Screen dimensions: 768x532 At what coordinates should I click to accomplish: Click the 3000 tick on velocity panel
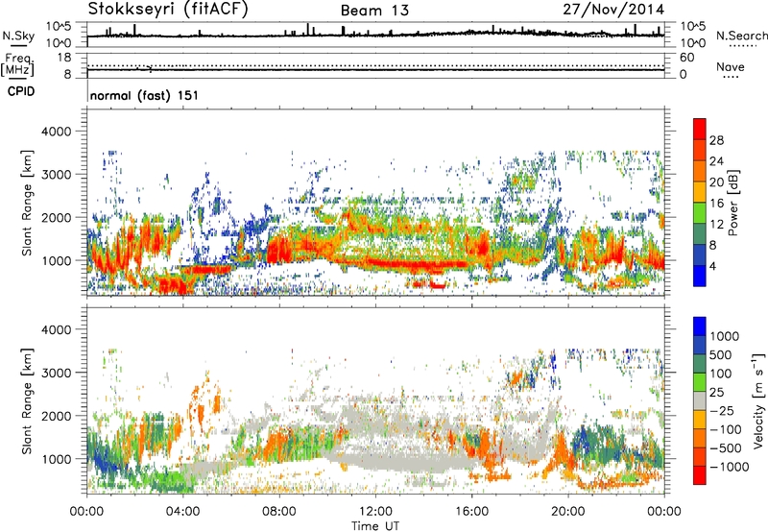(x=56, y=373)
